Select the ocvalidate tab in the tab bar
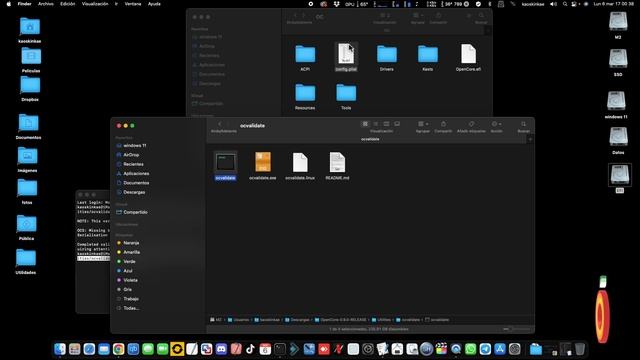Screen dimensions: 640x360 370,139
